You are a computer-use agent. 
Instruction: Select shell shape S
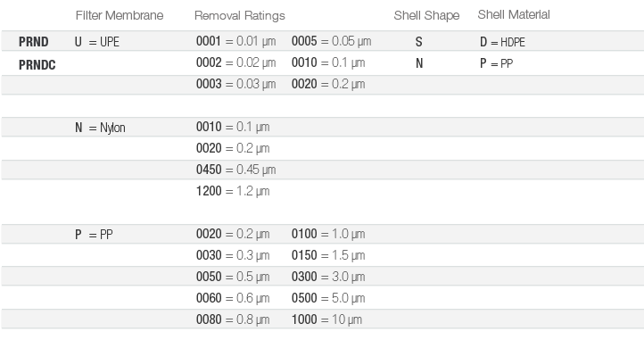418,42
